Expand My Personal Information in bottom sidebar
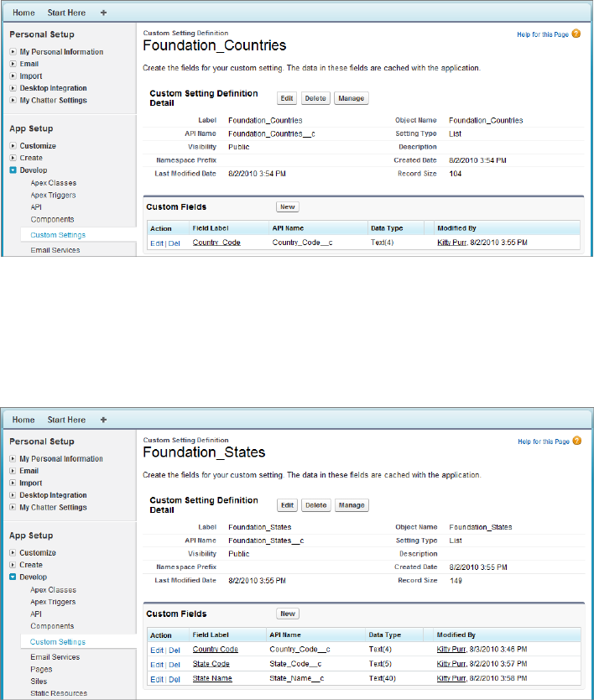 point(13,458)
